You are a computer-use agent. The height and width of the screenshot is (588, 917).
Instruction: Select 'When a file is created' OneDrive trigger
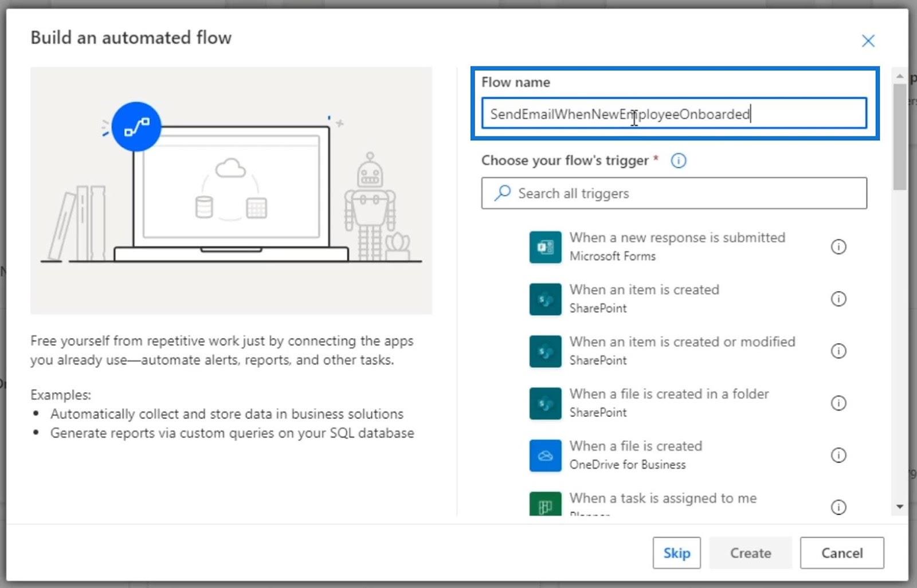[x=636, y=446]
